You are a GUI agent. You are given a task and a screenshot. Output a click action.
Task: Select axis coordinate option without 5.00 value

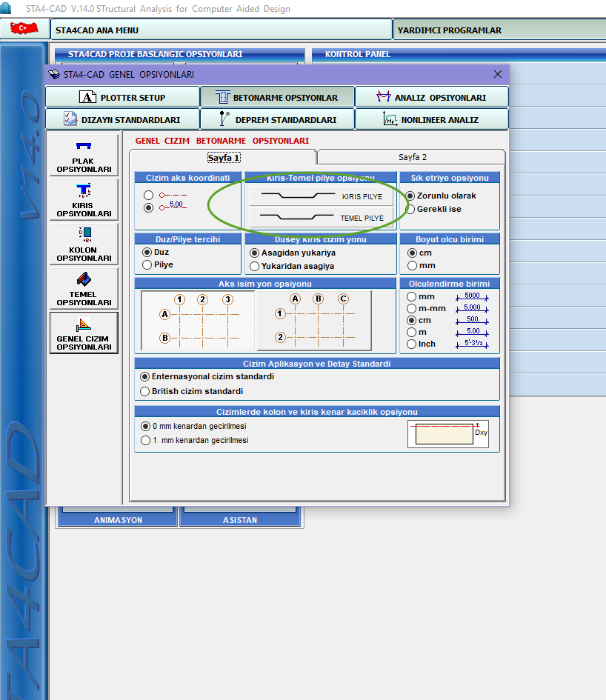(x=149, y=195)
